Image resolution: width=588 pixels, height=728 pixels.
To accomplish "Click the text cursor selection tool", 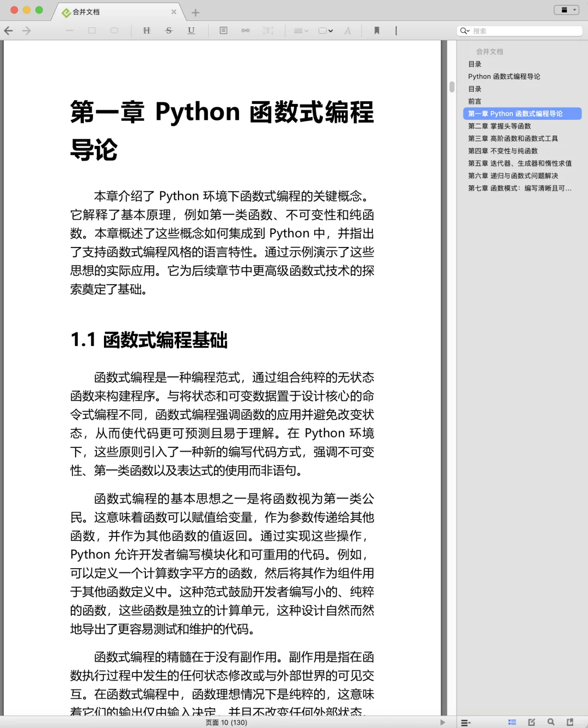I will [396, 30].
